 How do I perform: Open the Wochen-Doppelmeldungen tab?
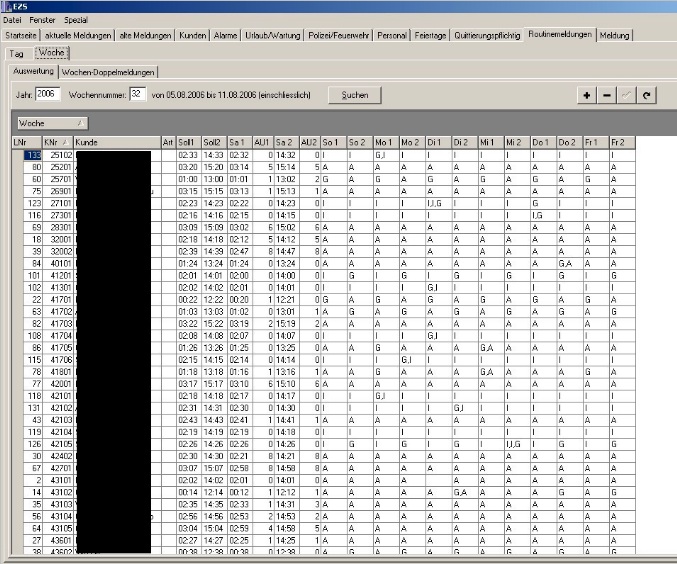pos(108,72)
